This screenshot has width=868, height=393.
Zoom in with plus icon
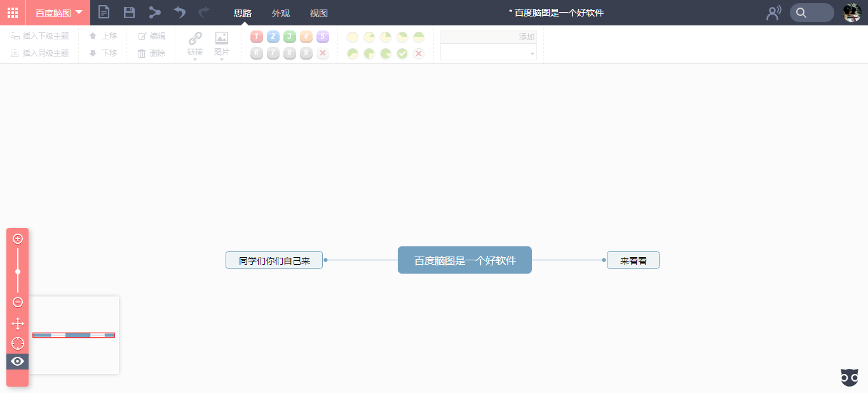(x=18, y=239)
